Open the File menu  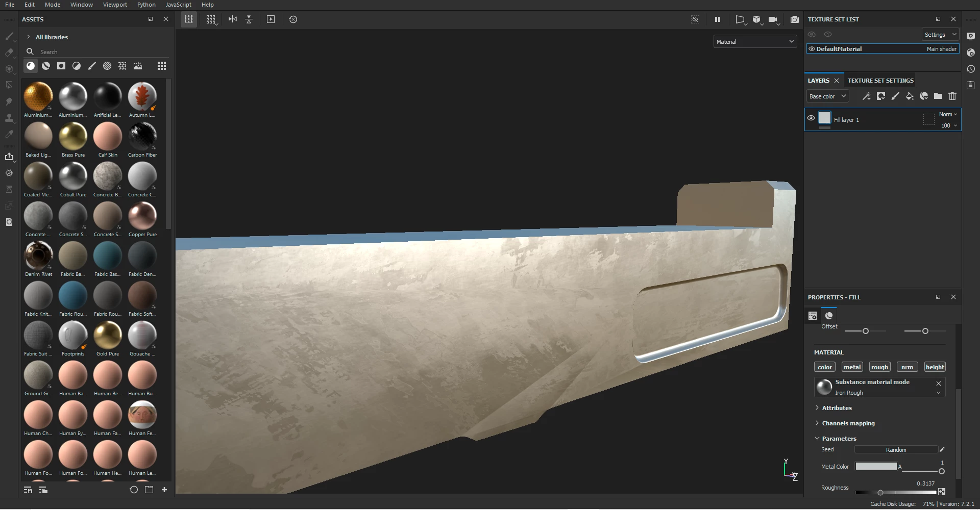point(10,5)
